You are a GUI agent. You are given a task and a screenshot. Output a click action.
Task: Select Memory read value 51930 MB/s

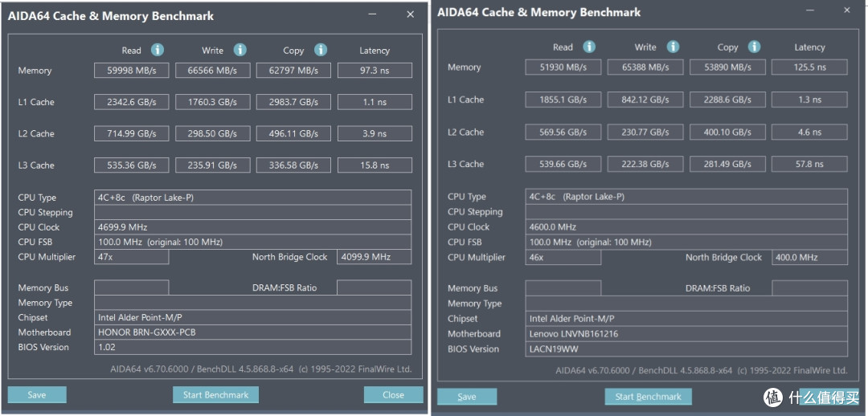click(563, 67)
